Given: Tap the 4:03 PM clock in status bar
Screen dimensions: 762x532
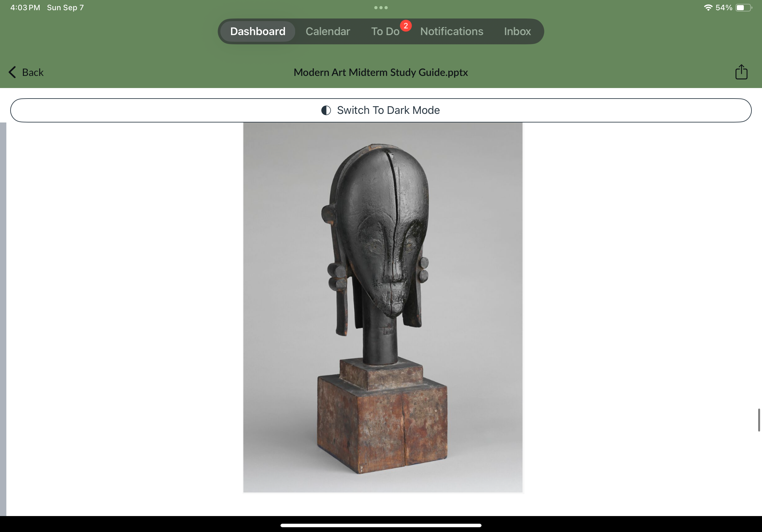Looking at the screenshot, I should pos(25,8).
